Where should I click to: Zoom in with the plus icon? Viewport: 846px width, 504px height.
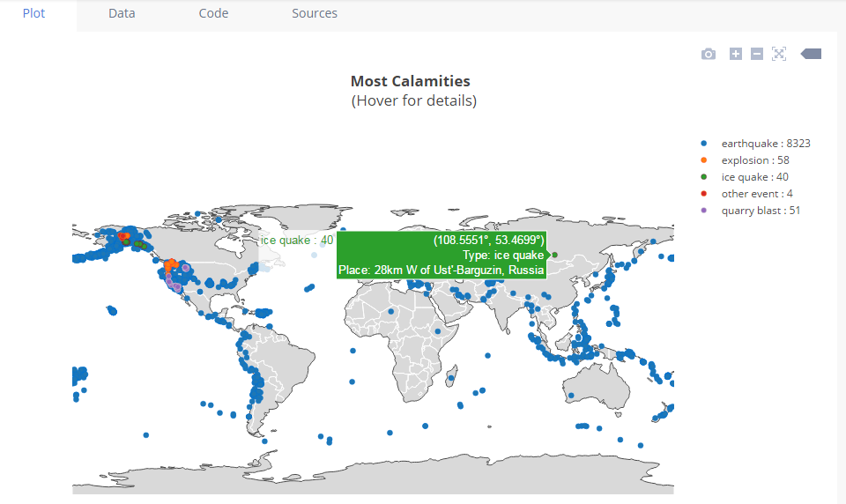pyautogui.click(x=735, y=54)
